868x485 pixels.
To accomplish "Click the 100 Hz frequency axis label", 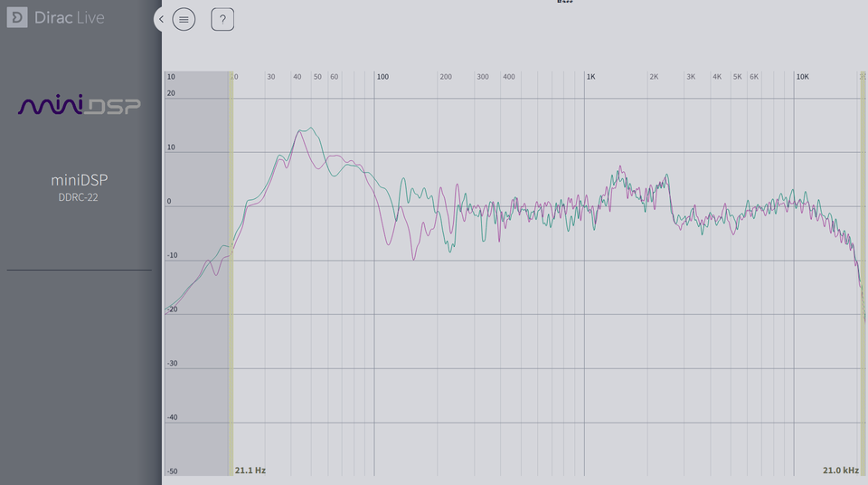I will click(382, 77).
